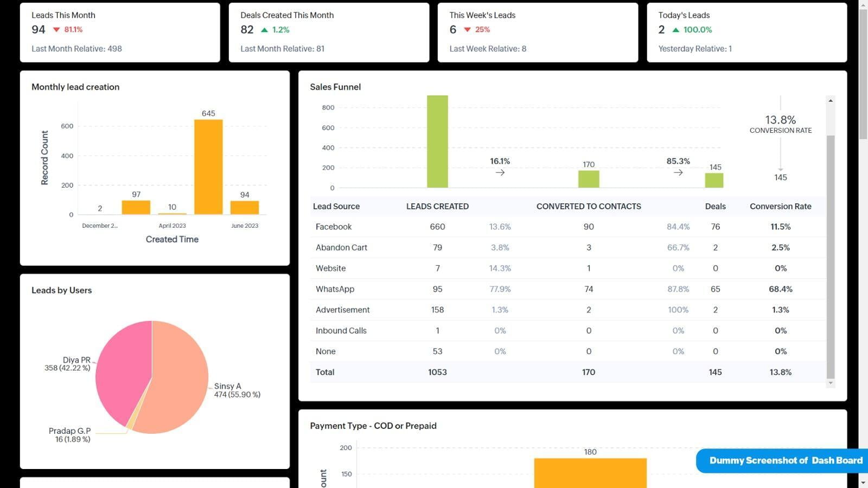This screenshot has width=868, height=488.
Task: Select the 97 bar in Monthly lead creation
Action: pyautogui.click(x=136, y=207)
